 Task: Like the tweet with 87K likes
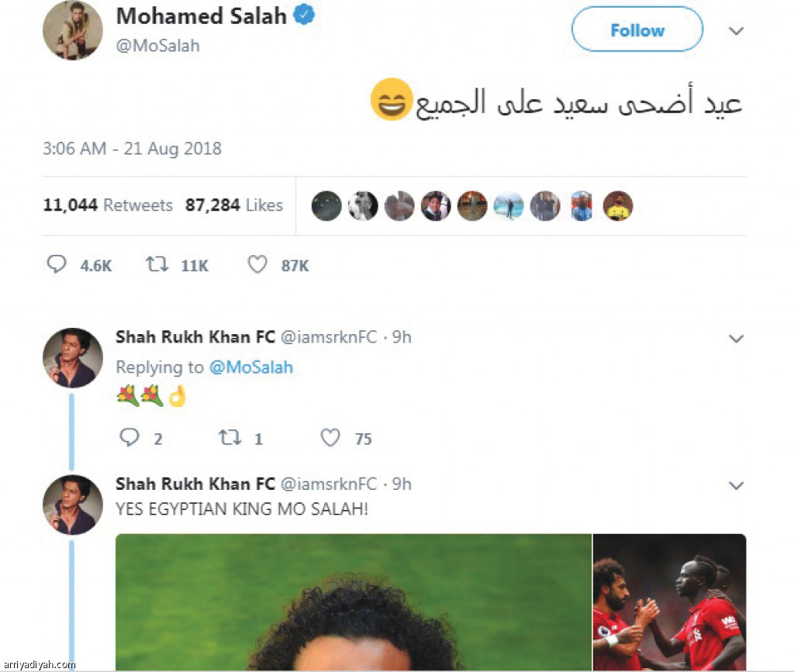coord(257,264)
